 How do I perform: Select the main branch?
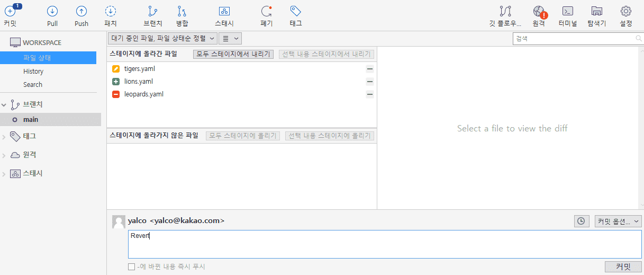(50, 120)
